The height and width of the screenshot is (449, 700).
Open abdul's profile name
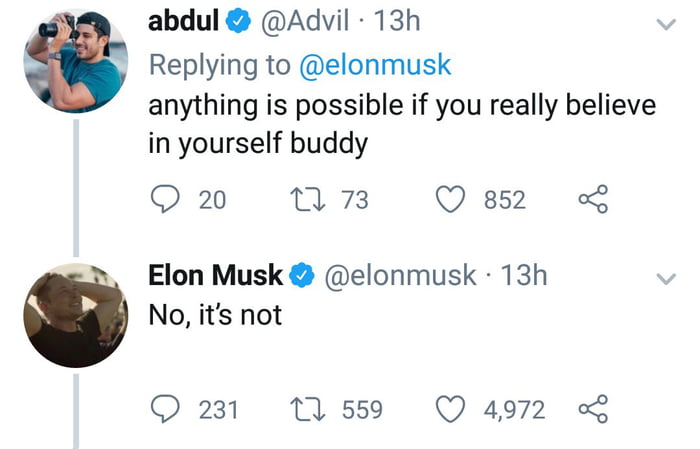(x=183, y=21)
